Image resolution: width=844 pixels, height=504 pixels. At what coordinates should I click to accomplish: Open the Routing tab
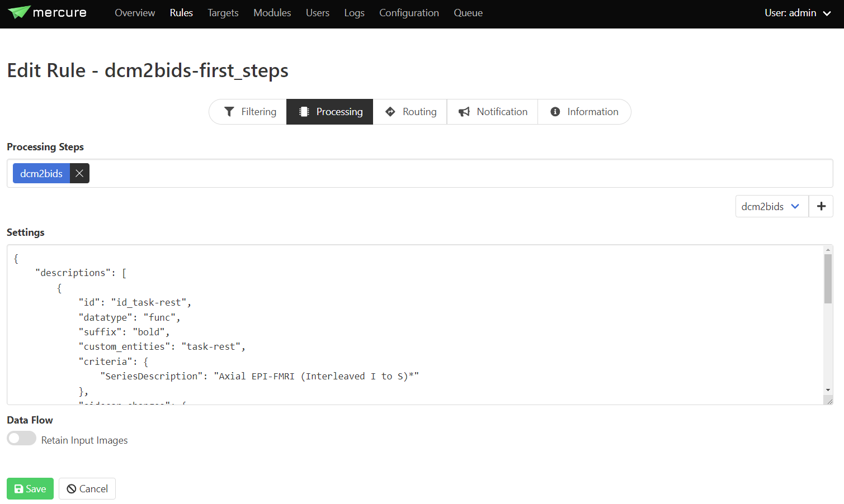point(410,112)
